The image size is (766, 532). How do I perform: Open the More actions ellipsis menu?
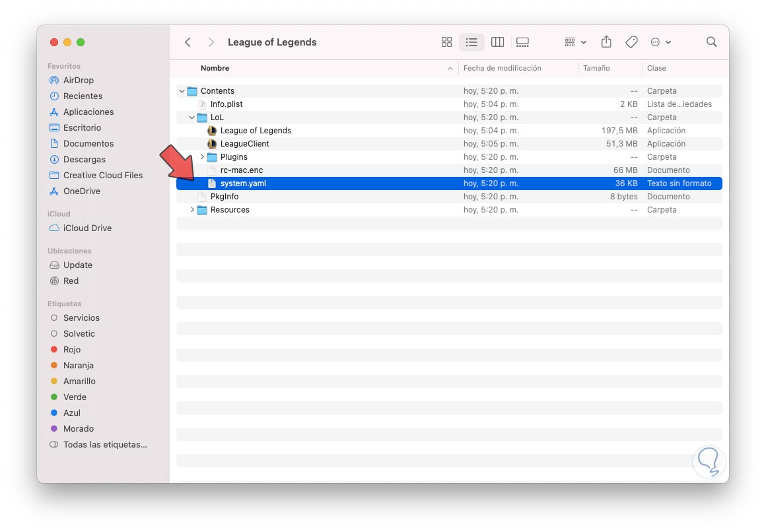click(660, 42)
